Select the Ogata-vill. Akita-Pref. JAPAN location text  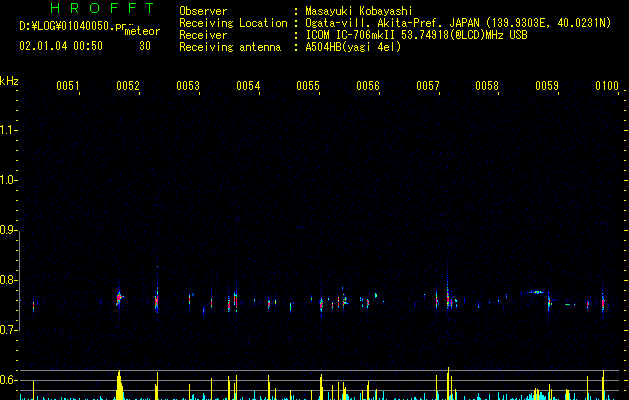[x=392, y=23]
